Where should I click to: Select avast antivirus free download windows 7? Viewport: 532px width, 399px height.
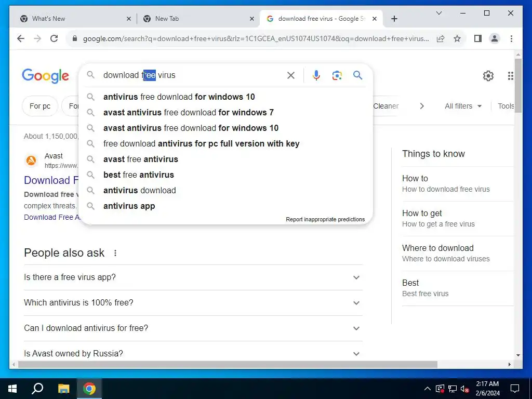click(226, 113)
